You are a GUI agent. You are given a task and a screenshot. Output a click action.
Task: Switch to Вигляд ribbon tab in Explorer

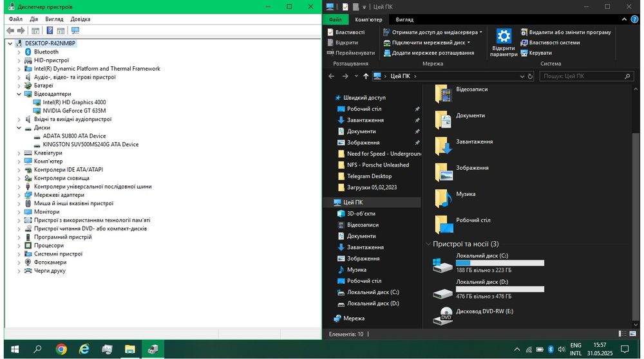coord(404,19)
